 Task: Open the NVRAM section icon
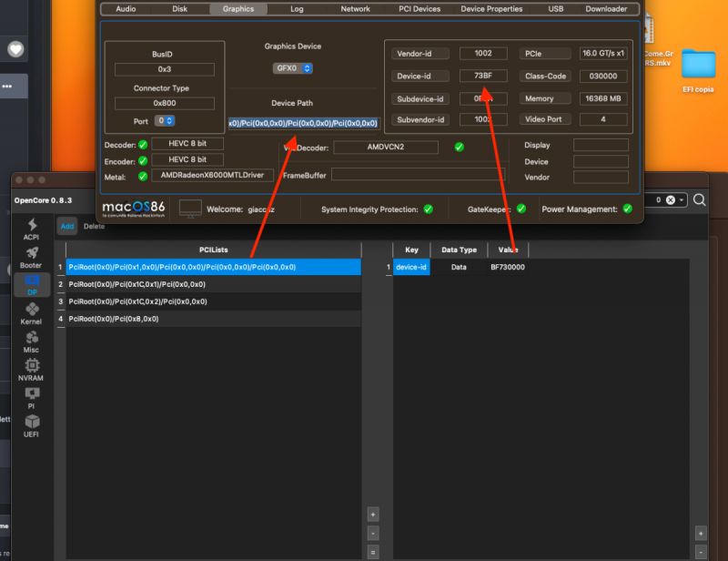32,365
